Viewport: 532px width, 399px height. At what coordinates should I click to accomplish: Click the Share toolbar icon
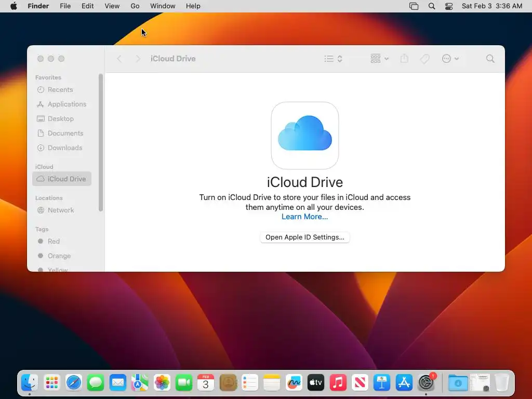coord(404,59)
